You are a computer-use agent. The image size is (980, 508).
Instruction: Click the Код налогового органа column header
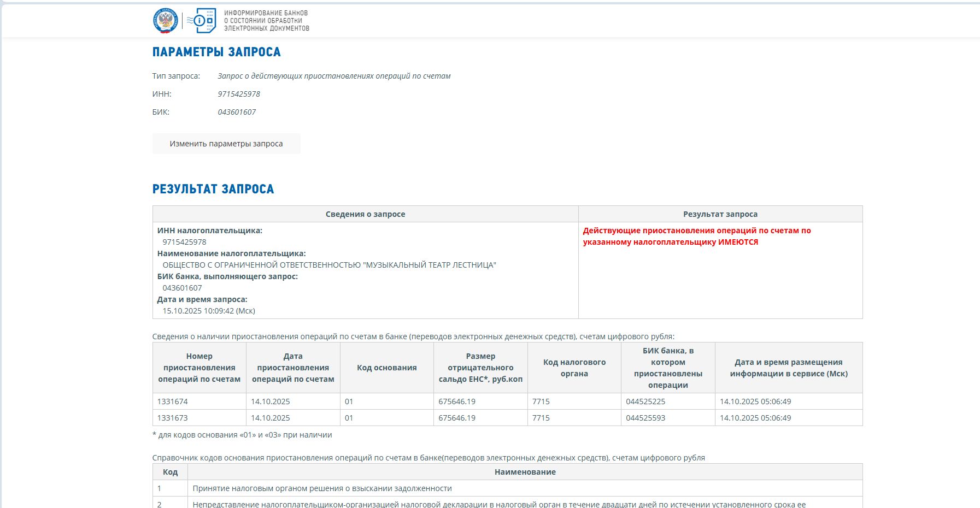pos(574,368)
